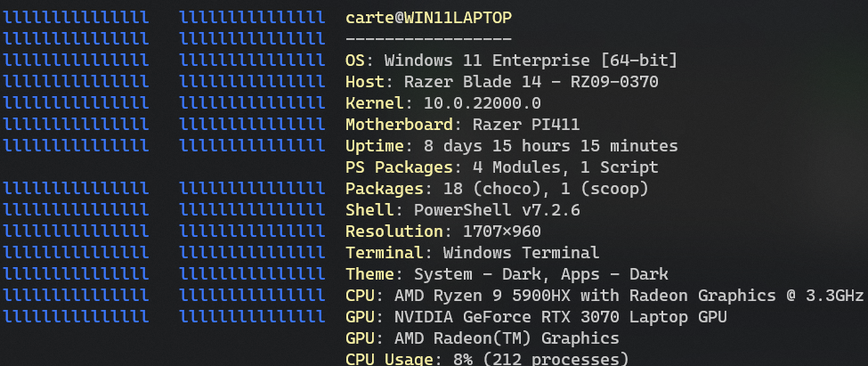Click the Uptime line 8 days 15 hours

pos(511,146)
